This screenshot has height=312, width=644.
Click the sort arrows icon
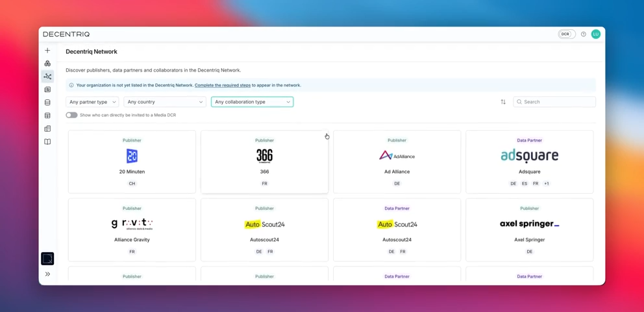point(503,102)
